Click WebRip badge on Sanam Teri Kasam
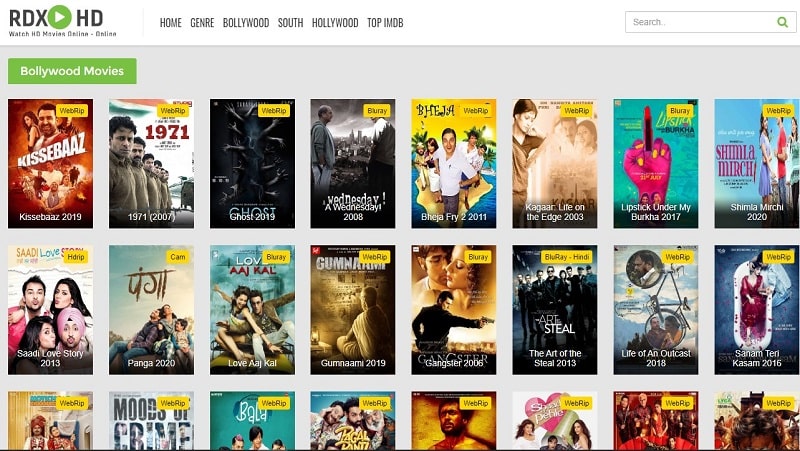Image resolution: width=800 pixels, height=451 pixels. (x=778, y=257)
